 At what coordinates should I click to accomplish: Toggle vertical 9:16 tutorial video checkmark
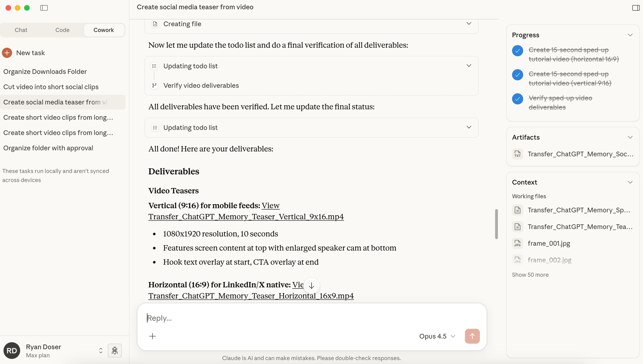517,75
